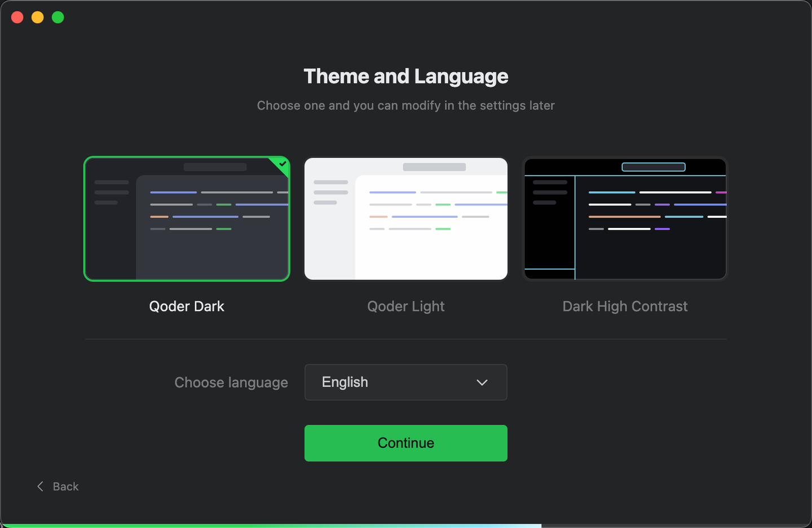The image size is (812, 528).
Task: Maximize the window with green button
Action: pos(58,17)
